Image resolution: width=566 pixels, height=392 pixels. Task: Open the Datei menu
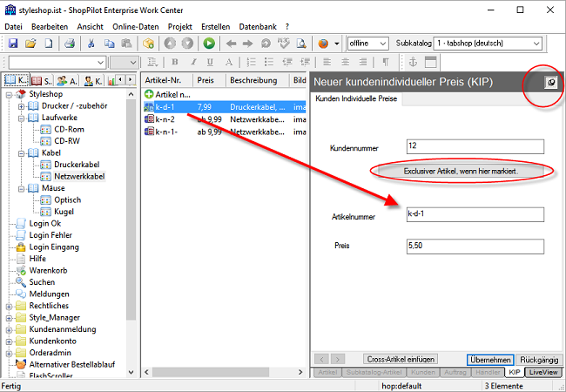tap(13, 27)
